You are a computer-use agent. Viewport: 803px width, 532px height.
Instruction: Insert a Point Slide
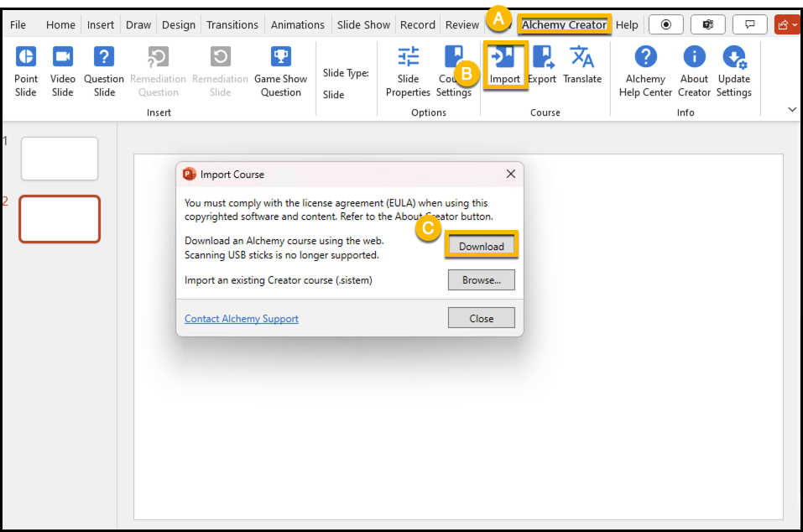click(26, 70)
